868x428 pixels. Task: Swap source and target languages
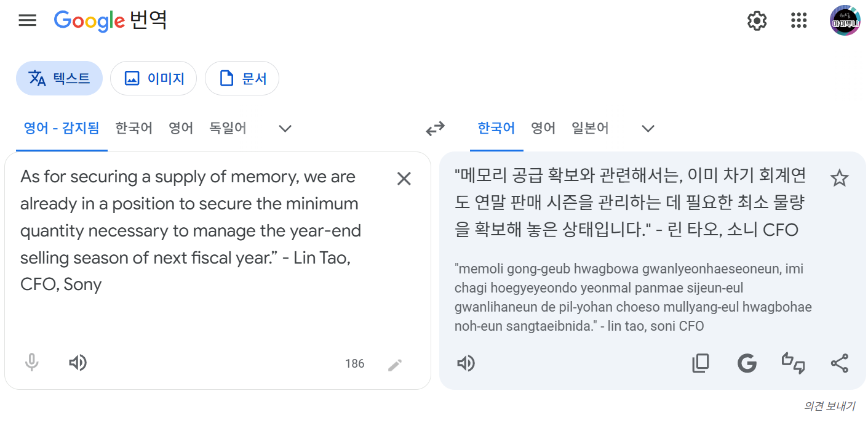pyautogui.click(x=435, y=129)
